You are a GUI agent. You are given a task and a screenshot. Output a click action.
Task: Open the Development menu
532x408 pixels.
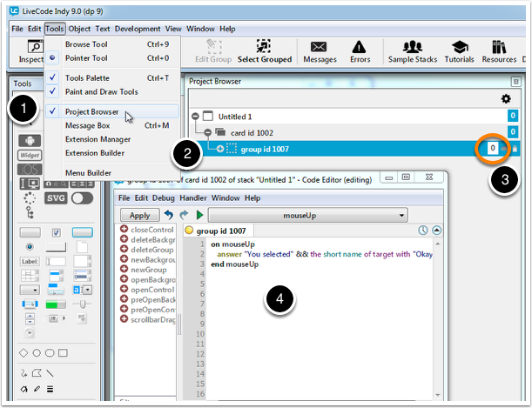(x=138, y=29)
